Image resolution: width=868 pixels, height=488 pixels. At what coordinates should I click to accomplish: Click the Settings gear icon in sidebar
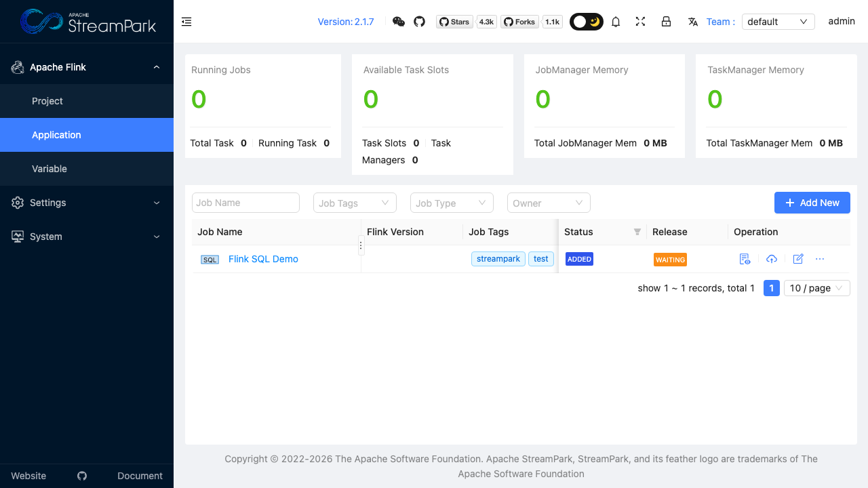point(18,203)
